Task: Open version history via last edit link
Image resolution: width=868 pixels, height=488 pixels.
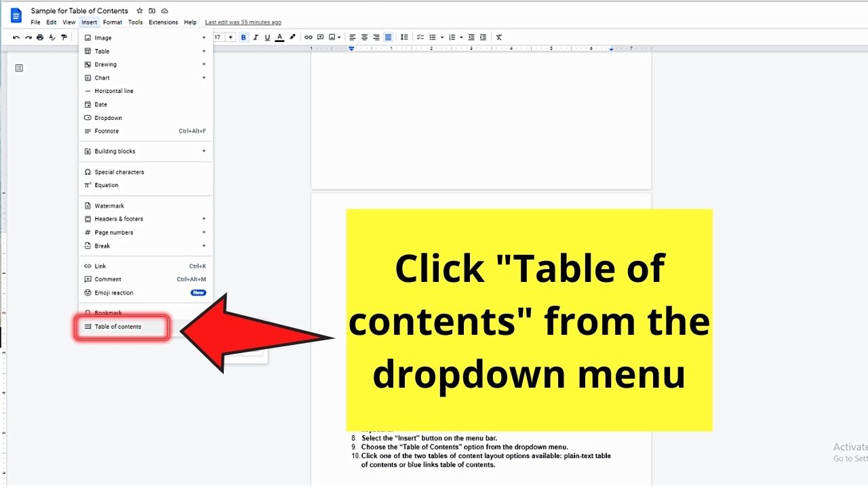Action: click(243, 22)
